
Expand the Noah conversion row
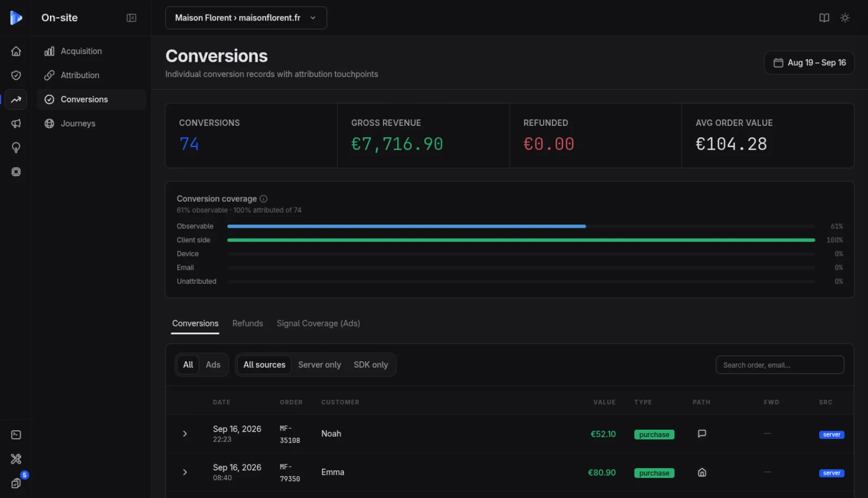coord(185,434)
